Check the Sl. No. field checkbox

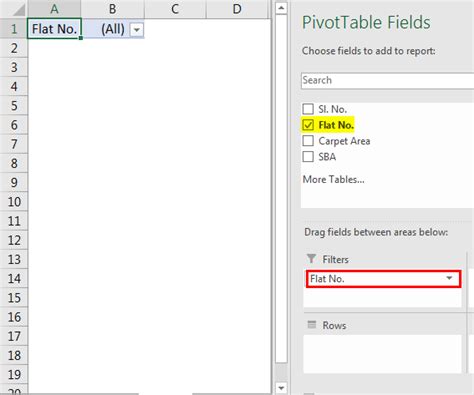[x=308, y=109]
